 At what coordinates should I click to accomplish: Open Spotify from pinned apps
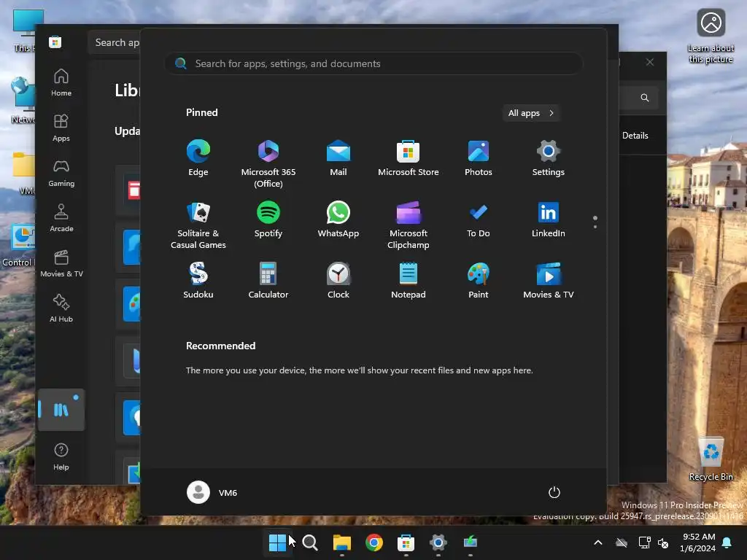[x=268, y=219]
